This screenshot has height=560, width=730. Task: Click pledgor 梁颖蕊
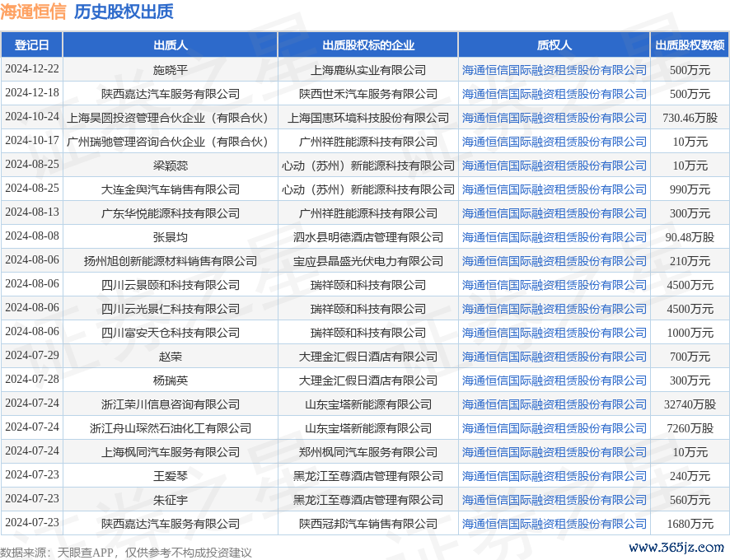pyautogui.click(x=171, y=166)
